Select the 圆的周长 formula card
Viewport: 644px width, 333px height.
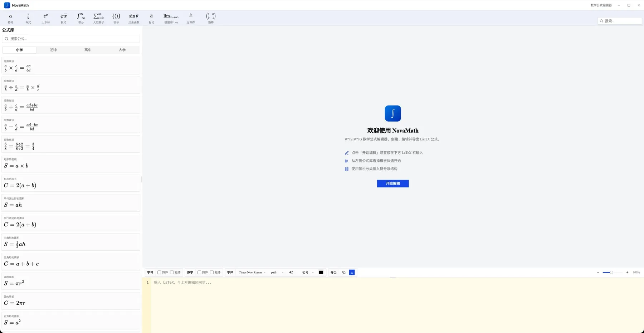pos(71,301)
